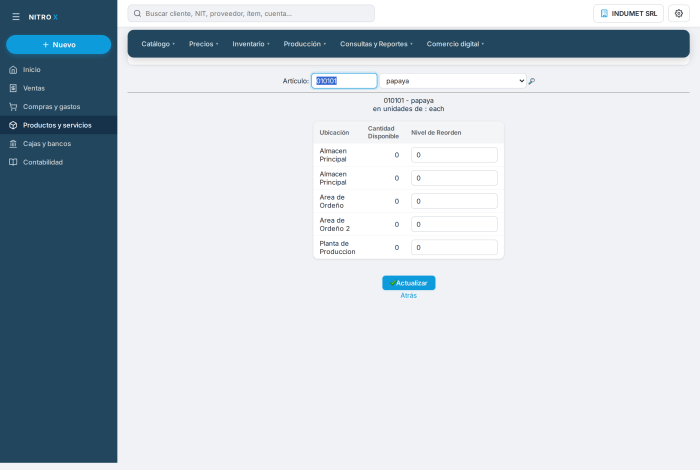The height and width of the screenshot is (470, 700).
Task: Click the Atrás link
Action: click(408, 295)
